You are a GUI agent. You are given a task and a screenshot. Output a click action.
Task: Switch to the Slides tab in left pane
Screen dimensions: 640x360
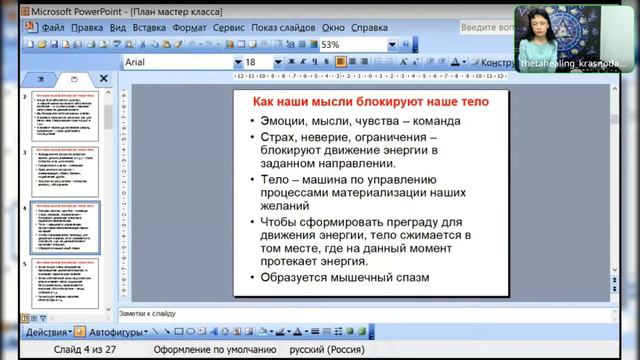[x=74, y=79]
